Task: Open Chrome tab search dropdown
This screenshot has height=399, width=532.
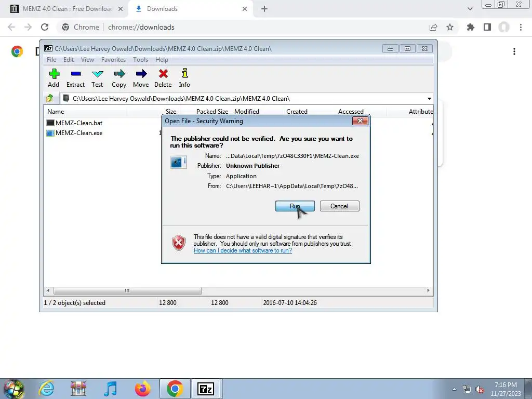Action: click(470, 9)
